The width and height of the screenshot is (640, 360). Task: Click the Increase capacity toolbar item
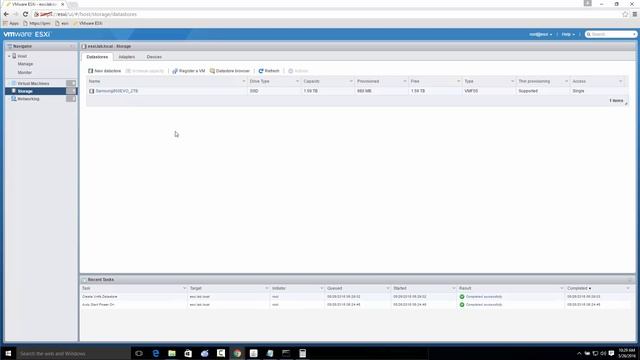144,71
